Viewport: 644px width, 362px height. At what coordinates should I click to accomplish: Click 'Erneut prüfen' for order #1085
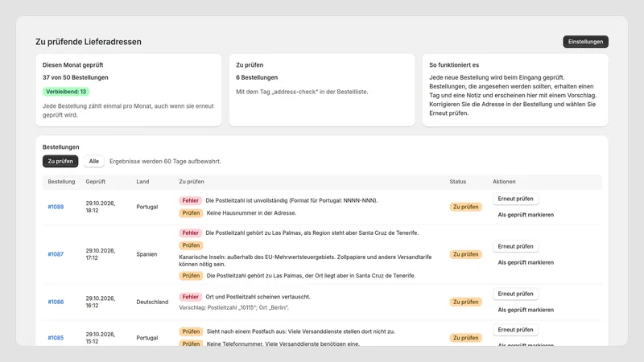coord(515,330)
